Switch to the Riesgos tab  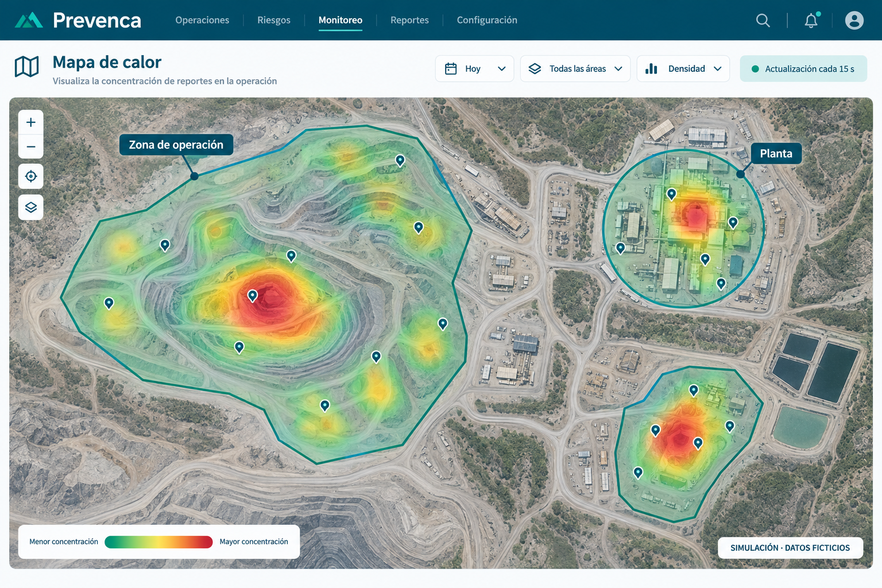(274, 20)
